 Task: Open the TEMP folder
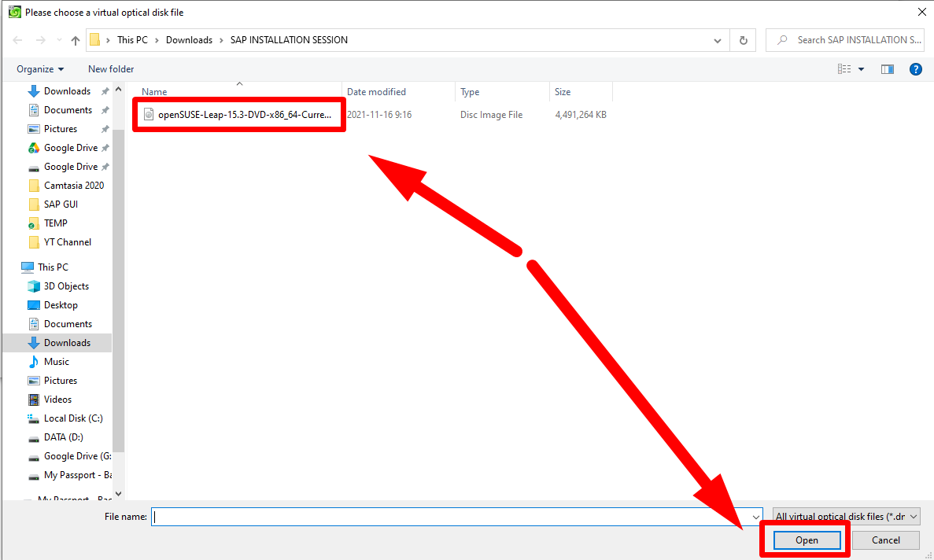tap(55, 223)
